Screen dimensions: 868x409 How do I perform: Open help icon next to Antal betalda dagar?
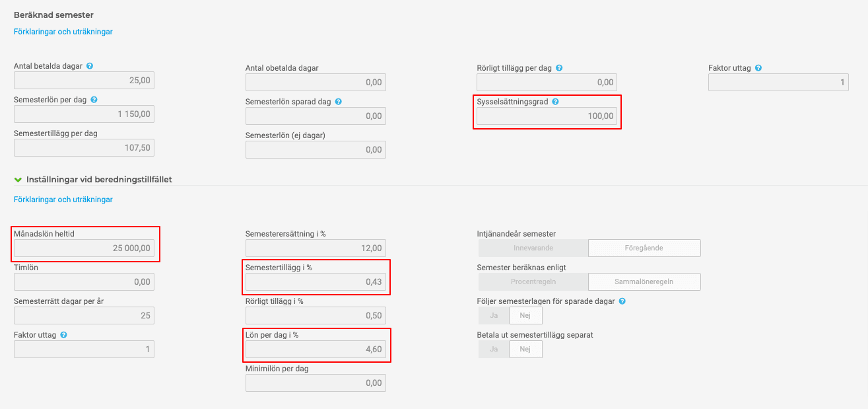[89, 66]
